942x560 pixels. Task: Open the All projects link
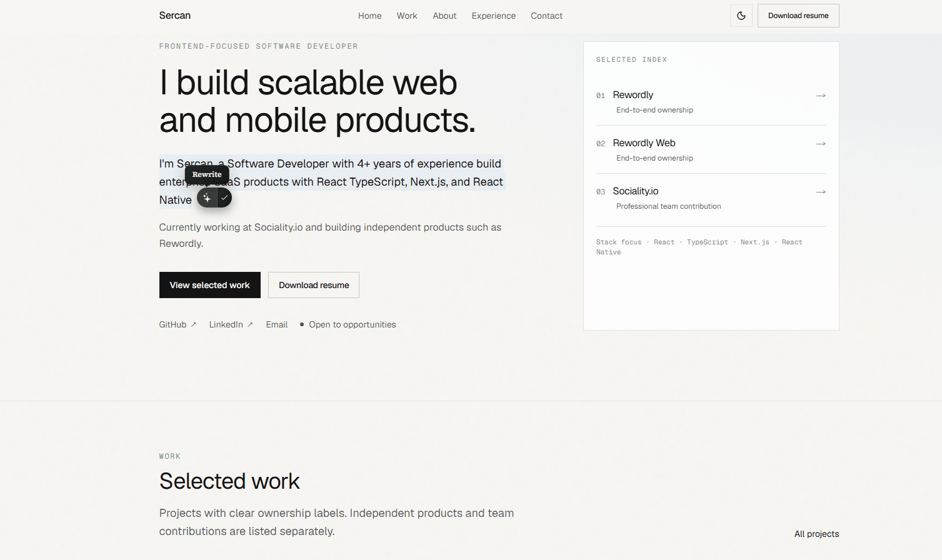[816, 534]
